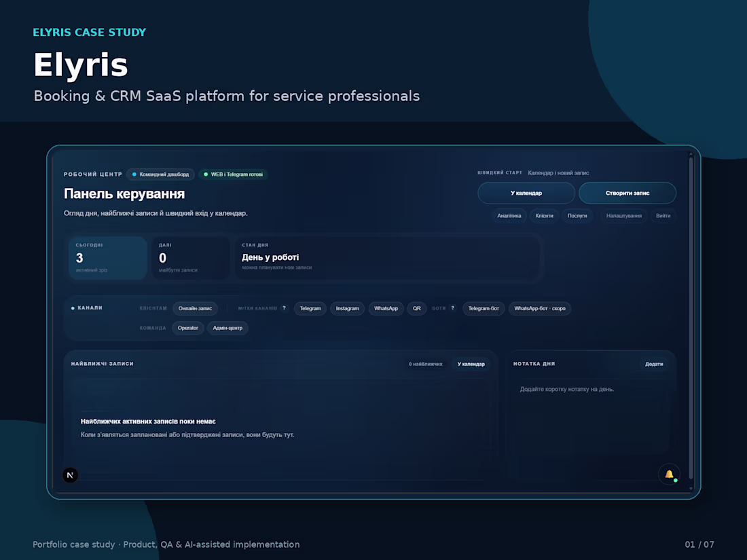Click the WhatsApp-бот · скоро chip

pos(540,309)
